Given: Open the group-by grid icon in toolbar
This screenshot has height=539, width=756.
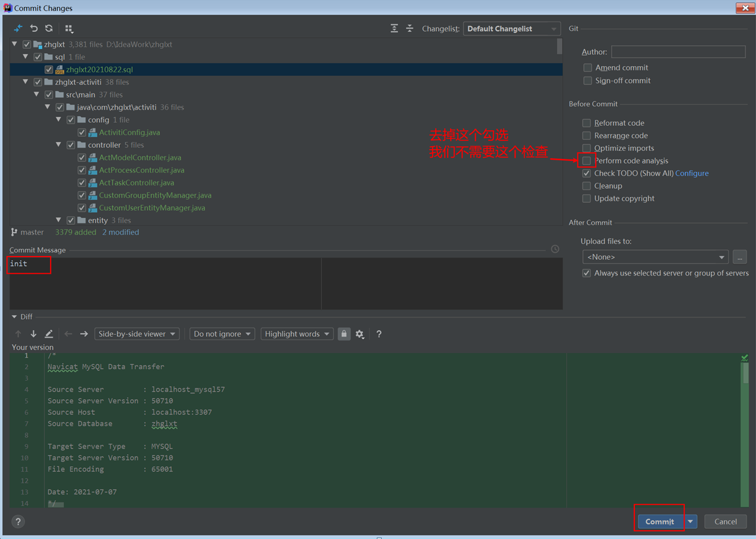Looking at the screenshot, I should [69, 28].
